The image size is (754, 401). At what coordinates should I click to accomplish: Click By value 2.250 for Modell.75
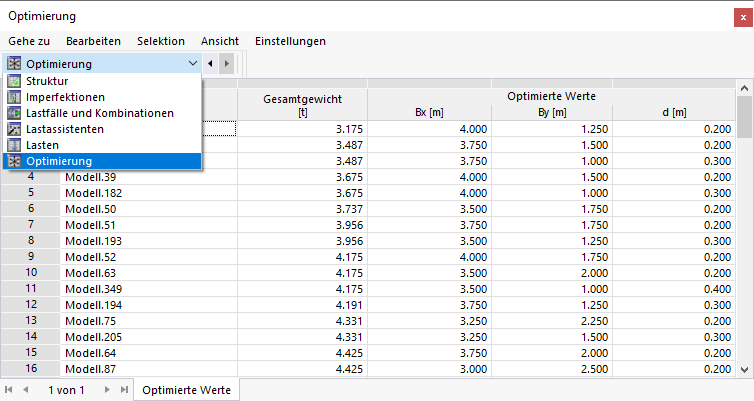pos(552,321)
